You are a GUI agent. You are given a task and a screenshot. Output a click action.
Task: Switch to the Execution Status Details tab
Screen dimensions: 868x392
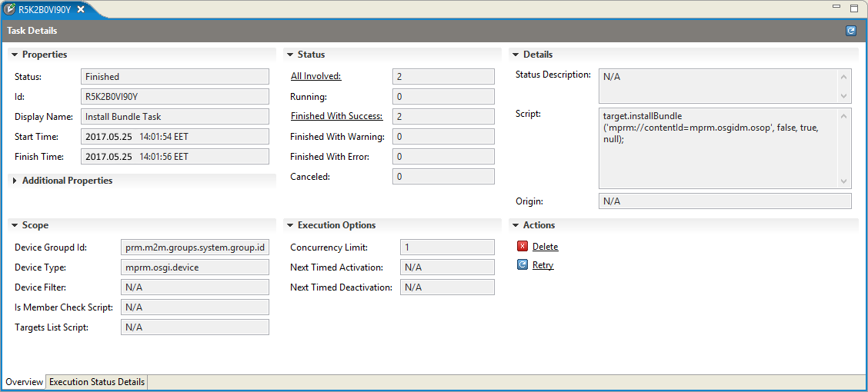pos(97,382)
